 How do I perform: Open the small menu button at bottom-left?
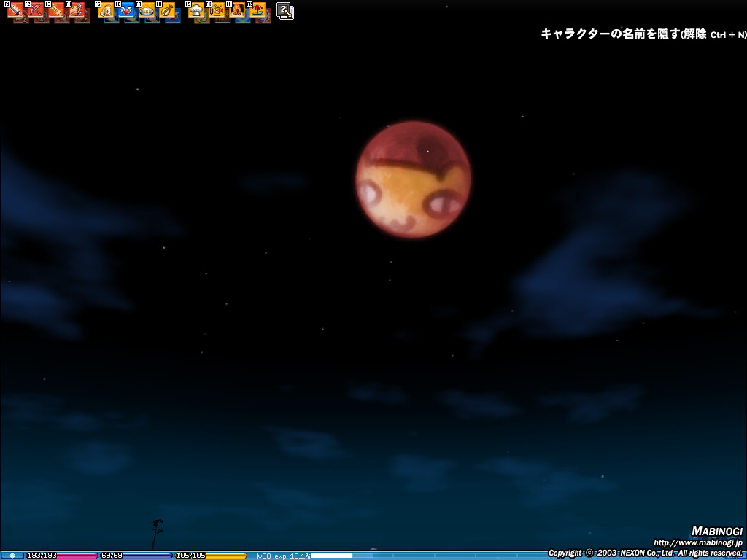pyautogui.click(x=12, y=556)
